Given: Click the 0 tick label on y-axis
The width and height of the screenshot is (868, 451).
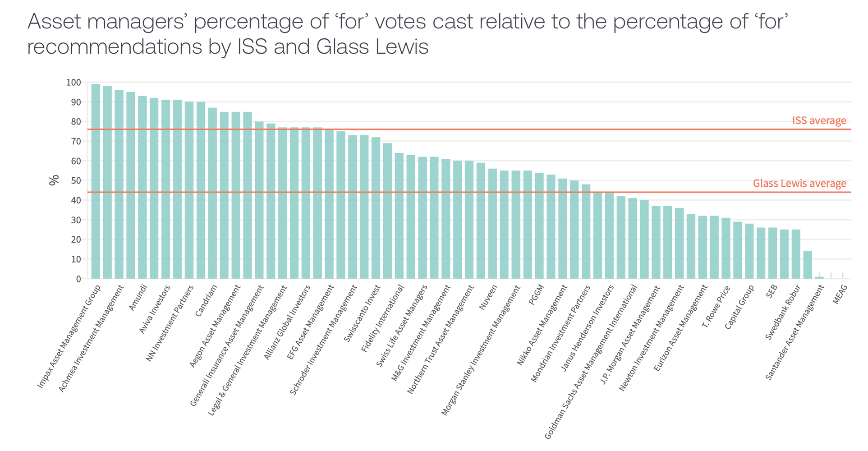Looking at the screenshot, I should [x=78, y=279].
